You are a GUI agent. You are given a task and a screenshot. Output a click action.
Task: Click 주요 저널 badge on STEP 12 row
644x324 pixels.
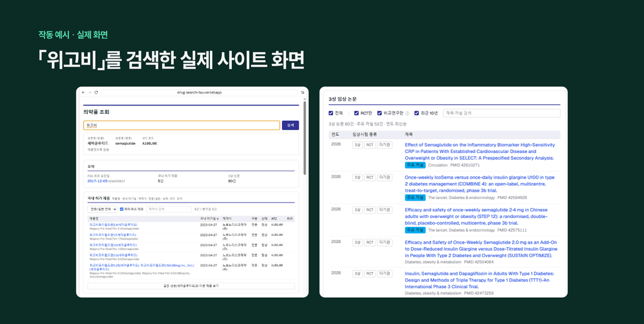(x=415, y=230)
